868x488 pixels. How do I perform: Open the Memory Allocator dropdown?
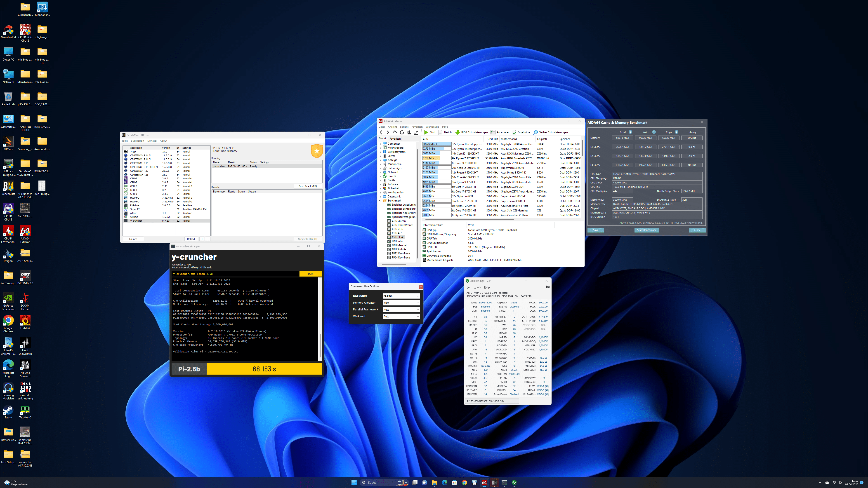click(401, 303)
